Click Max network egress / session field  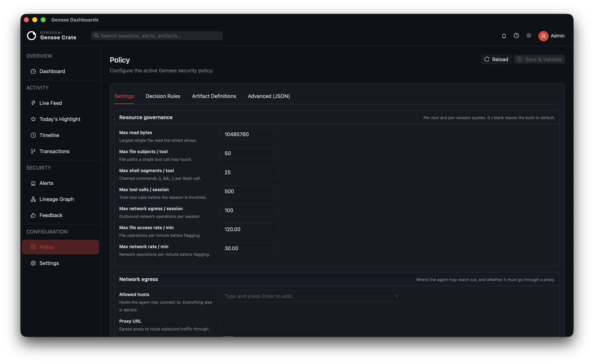[x=249, y=210]
